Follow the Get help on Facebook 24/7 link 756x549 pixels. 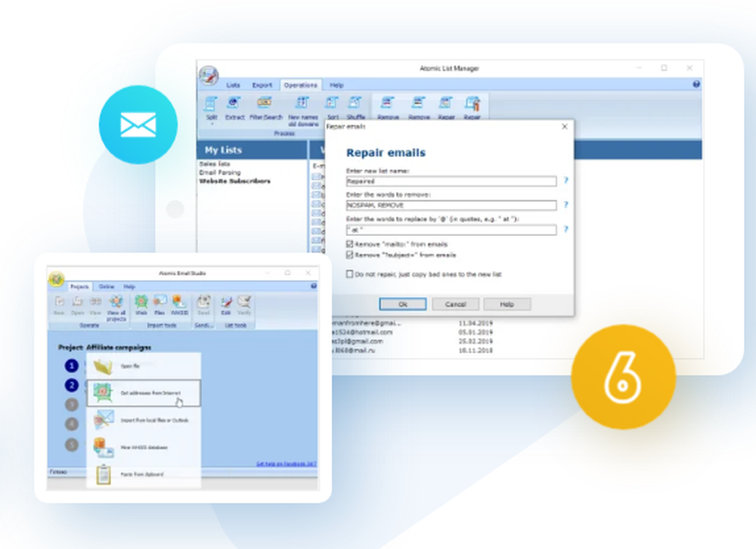click(x=286, y=464)
